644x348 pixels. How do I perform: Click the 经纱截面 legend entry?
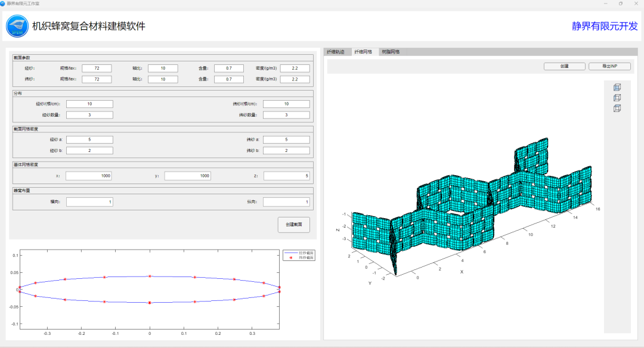click(x=299, y=253)
